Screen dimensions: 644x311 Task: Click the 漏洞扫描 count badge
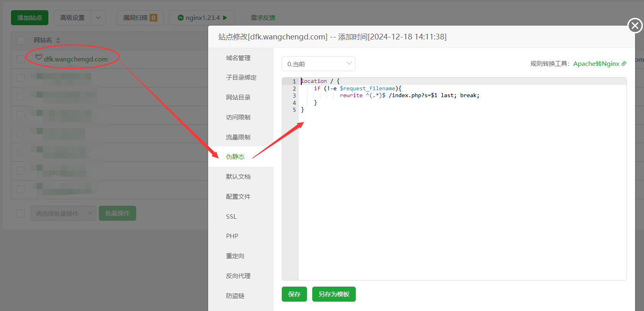153,17
